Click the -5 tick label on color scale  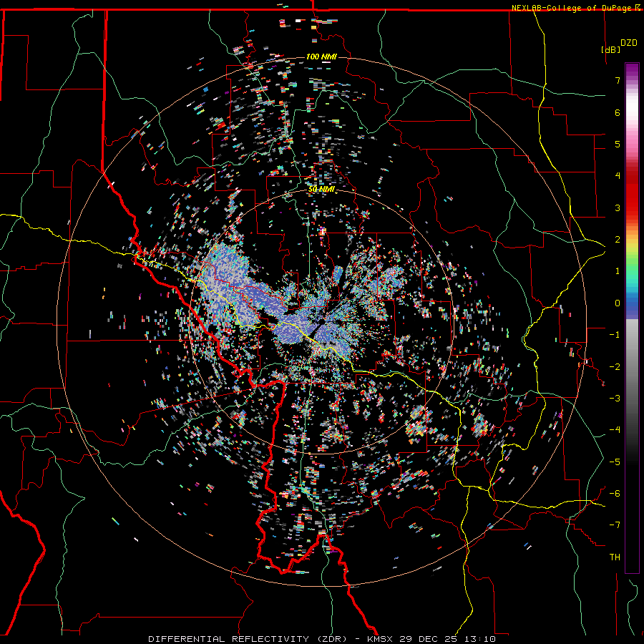(x=615, y=462)
